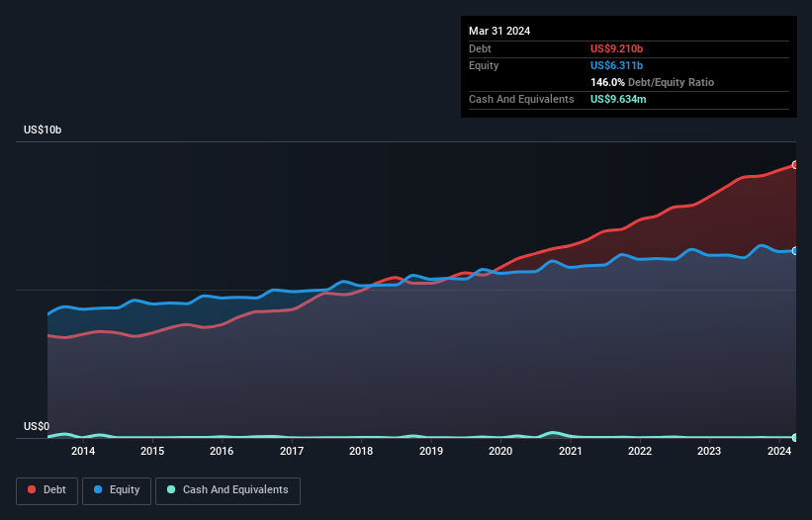Select the blue Equity end-point marker
The width and height of the screenshot is (812, 520).
(x=795, y=251)
